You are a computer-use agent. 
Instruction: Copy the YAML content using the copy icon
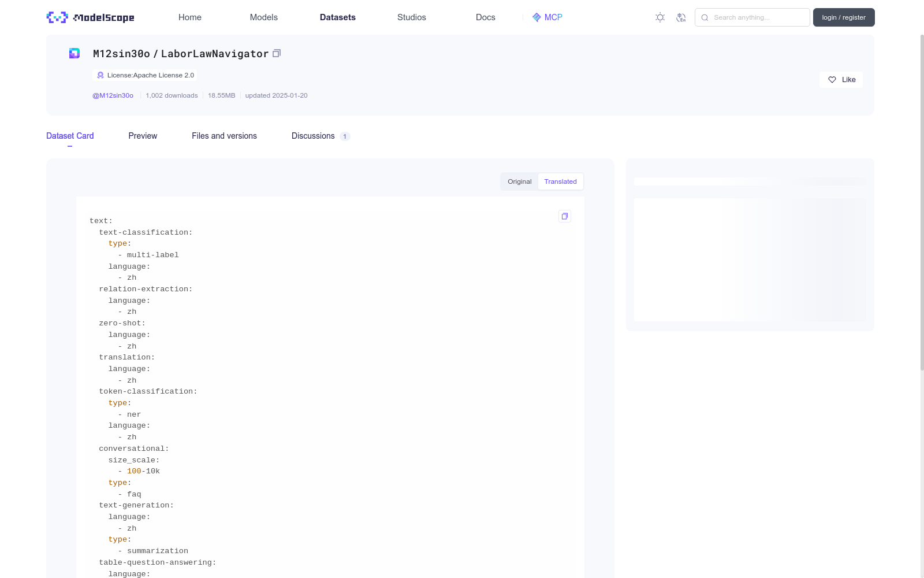(564, 216)
